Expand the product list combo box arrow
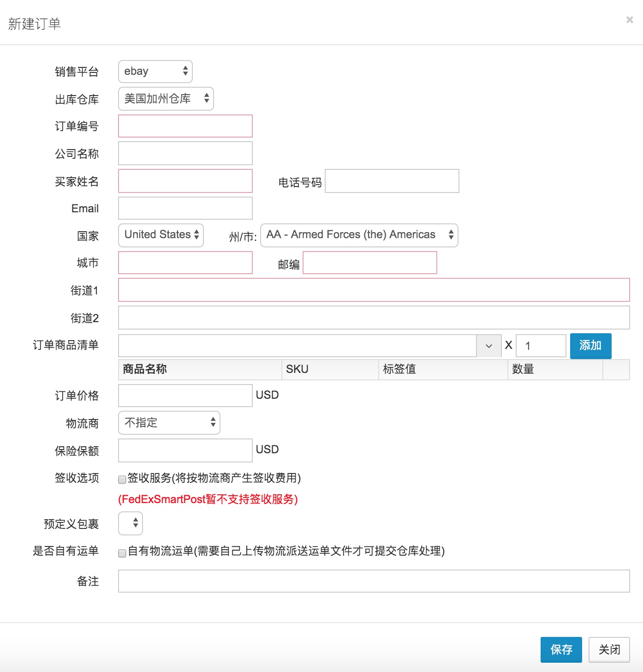This screenshot has height=672, width=643. coord(488,346)
